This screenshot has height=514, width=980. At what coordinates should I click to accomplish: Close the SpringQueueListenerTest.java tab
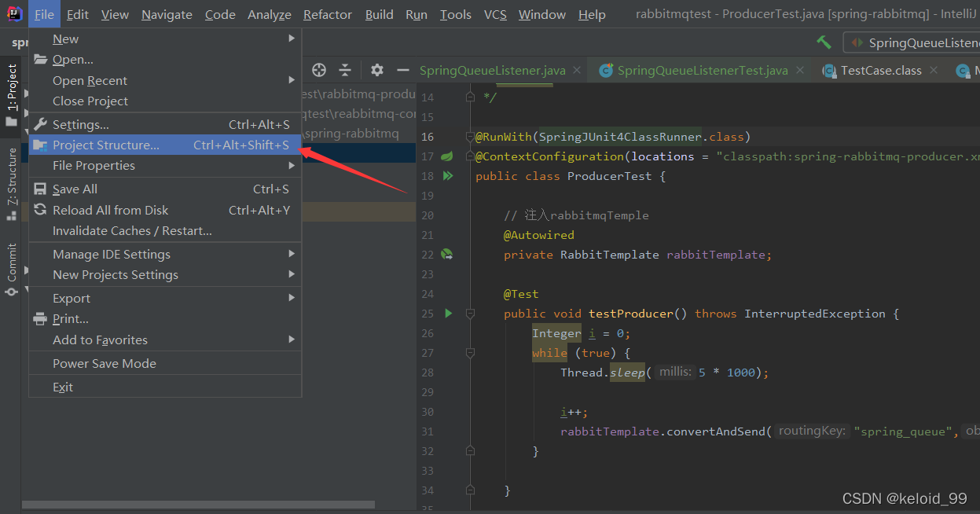click(x=799, y=70)
